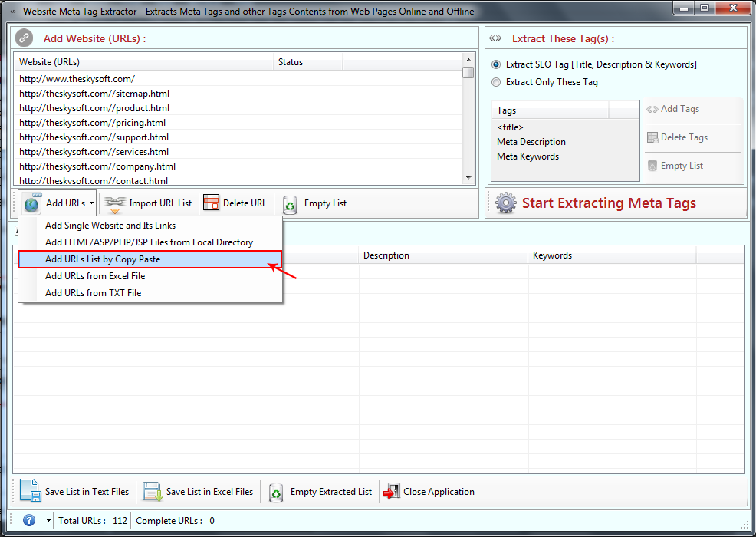Click Empty List label beside Delete URL
Viewport: 756px width, 537px height.
pyautogui.click(x=325, y=203)
